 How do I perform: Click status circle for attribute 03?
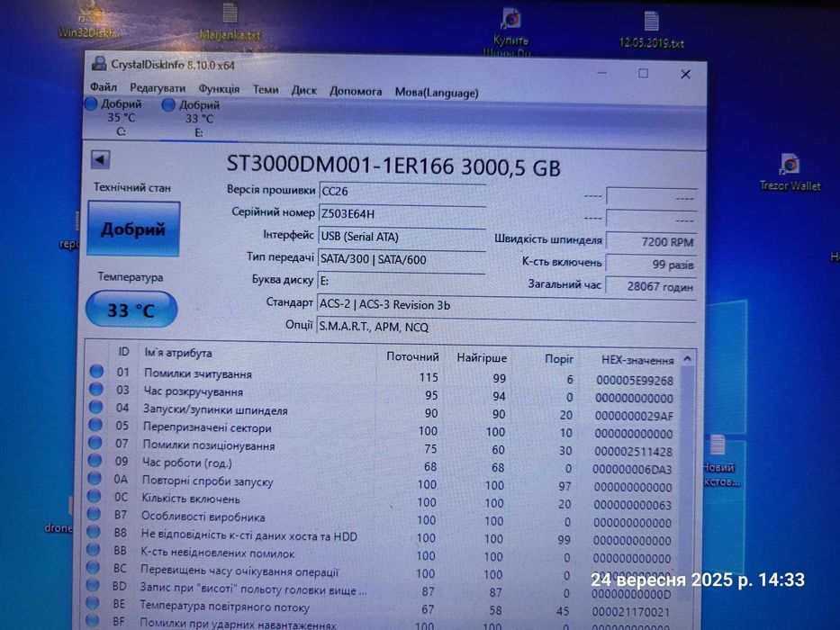pos(96,389)
